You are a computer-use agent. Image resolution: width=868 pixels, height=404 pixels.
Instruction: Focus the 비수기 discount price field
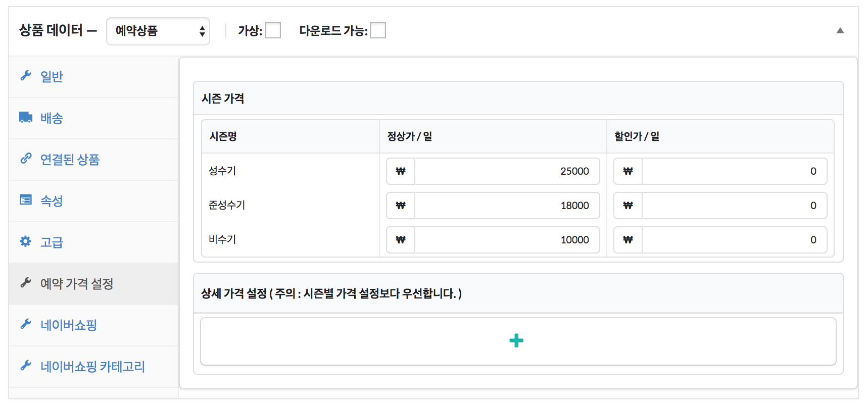734,240
